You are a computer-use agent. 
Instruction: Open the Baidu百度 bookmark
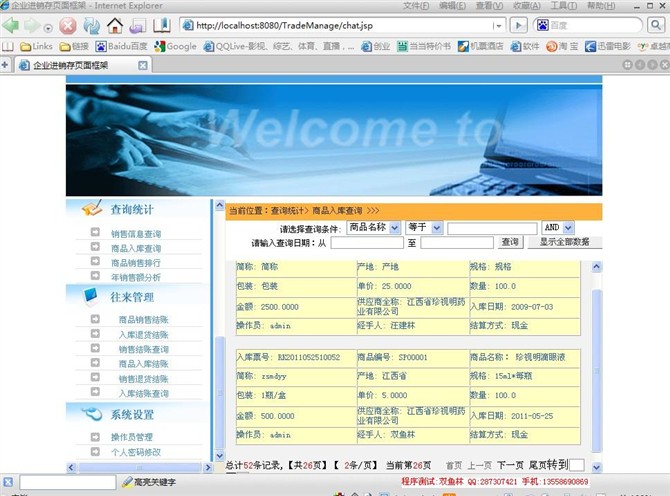[122, 46]
